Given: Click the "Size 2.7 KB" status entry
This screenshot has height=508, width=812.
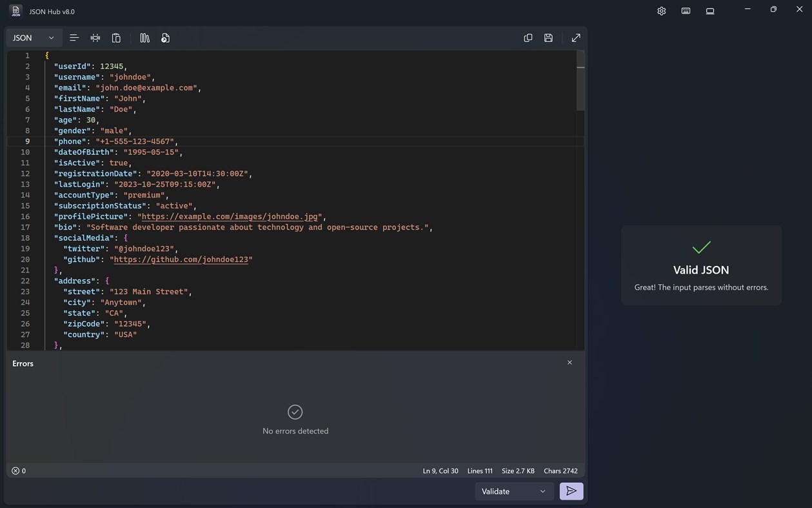Looking at the screenshot, I should click(x=518, y=471).
